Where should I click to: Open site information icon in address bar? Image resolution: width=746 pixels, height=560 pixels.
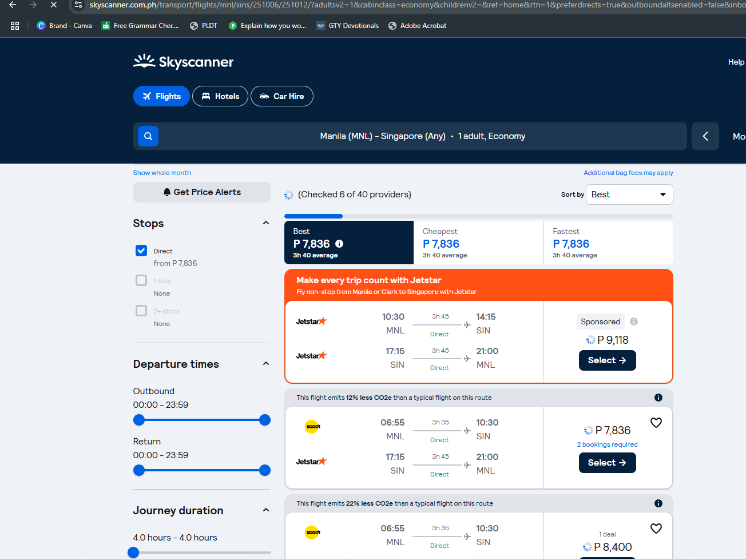78,5
